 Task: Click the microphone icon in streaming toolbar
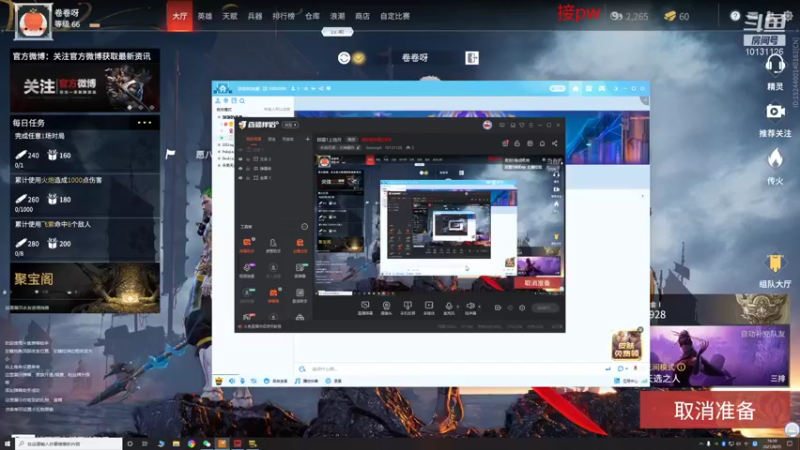click(x=449, y=306)
